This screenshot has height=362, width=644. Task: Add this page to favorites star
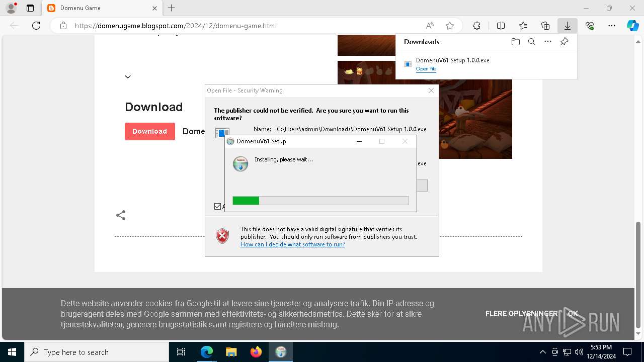450,26
